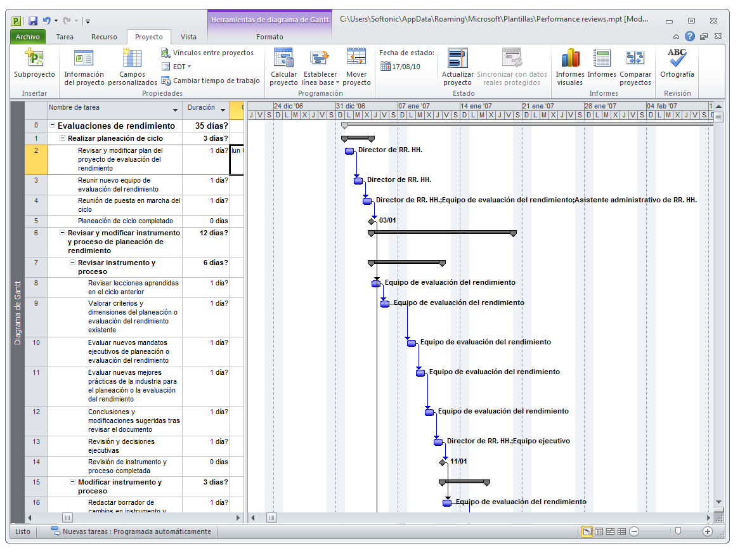Click Cambiar tiempo de trabajo

(x=211, y=81)
